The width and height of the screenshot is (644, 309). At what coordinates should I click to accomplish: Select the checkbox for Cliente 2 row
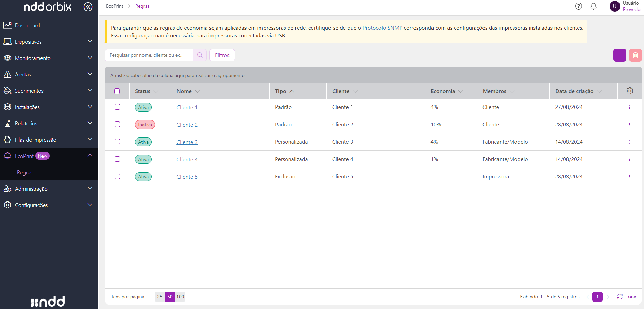[x=117, y=124]
